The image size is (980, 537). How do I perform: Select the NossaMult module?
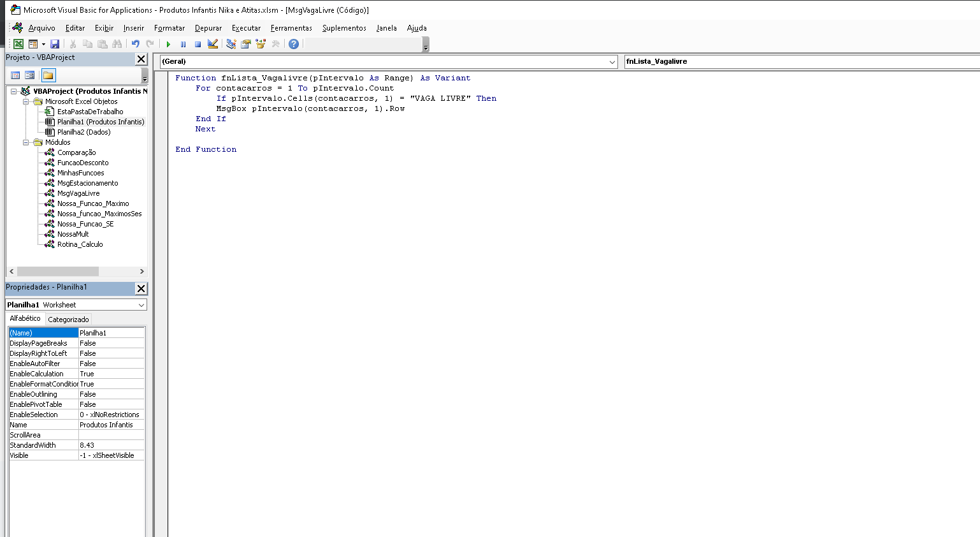pos(73,234)
